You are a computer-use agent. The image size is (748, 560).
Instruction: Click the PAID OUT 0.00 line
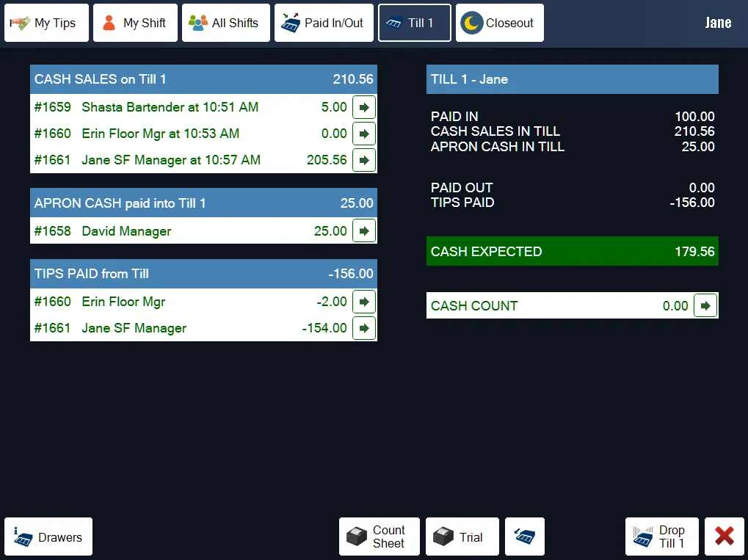pyautogui.click(x=573, y=187)
